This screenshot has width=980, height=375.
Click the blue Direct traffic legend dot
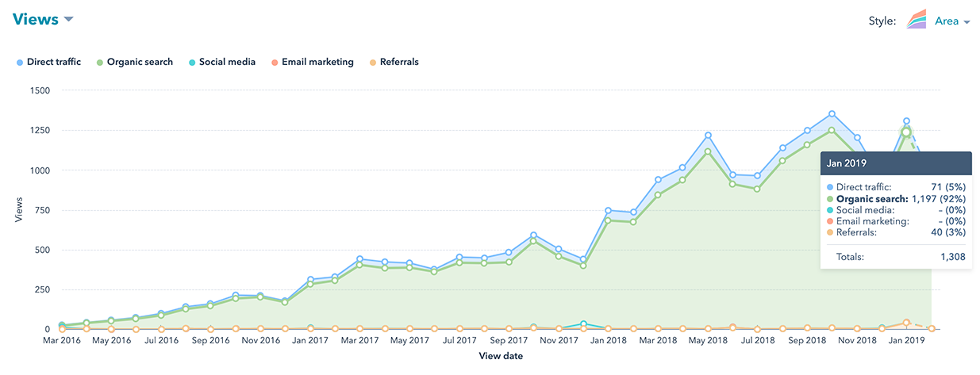(21, 62)
